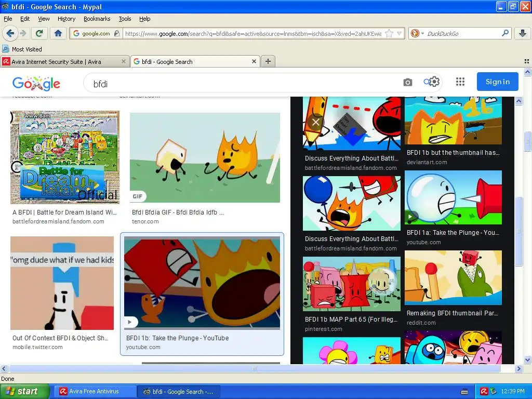The height and width of the screenshot is (399, 532).
Task: Open the Bfdi Bfdia GIF thumbnail
Action: click(x=205, y=158)
